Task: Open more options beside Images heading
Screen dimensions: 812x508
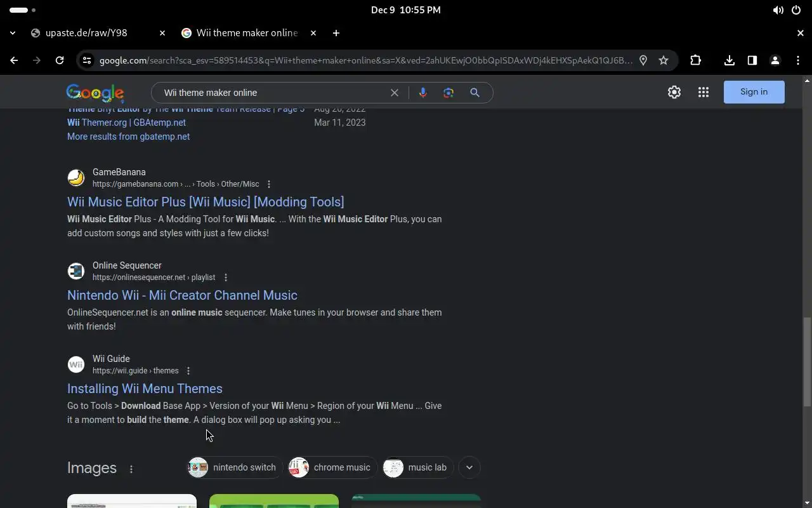Action: click(131, 469)
